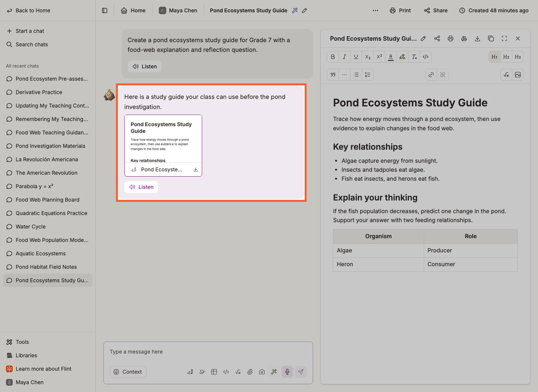
Task: Save the document to Google Drive
Action: point(464,38)
